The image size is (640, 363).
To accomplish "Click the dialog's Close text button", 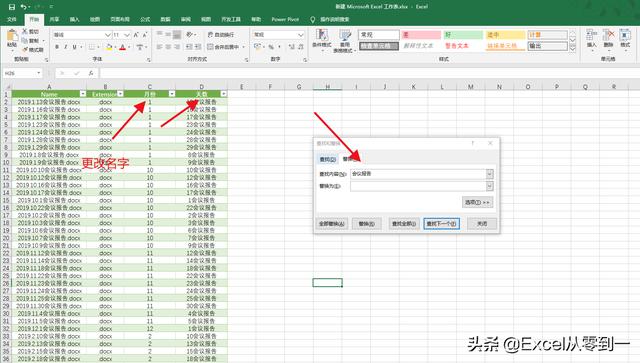I will pyautogui.click(x=482, y=224).
